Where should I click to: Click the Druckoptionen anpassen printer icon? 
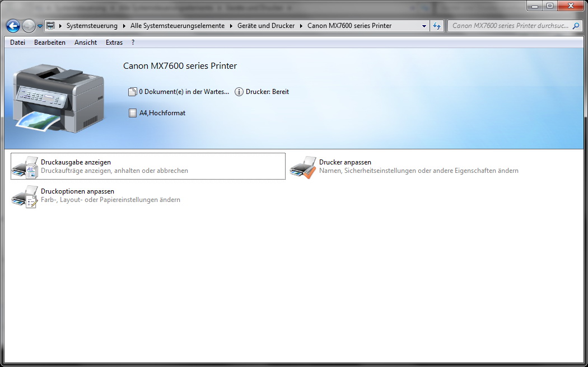point(25,196)
